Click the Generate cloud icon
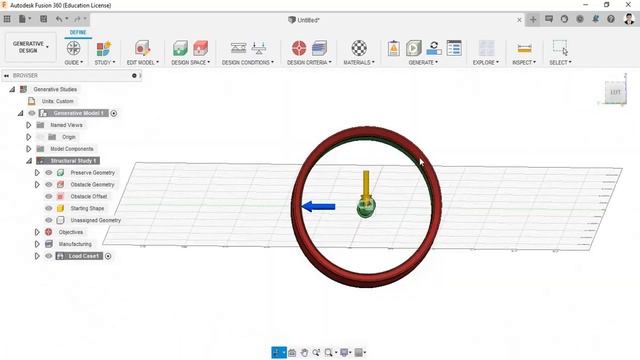The height and width of the screenshot is (360, 640). coord(434,48)
